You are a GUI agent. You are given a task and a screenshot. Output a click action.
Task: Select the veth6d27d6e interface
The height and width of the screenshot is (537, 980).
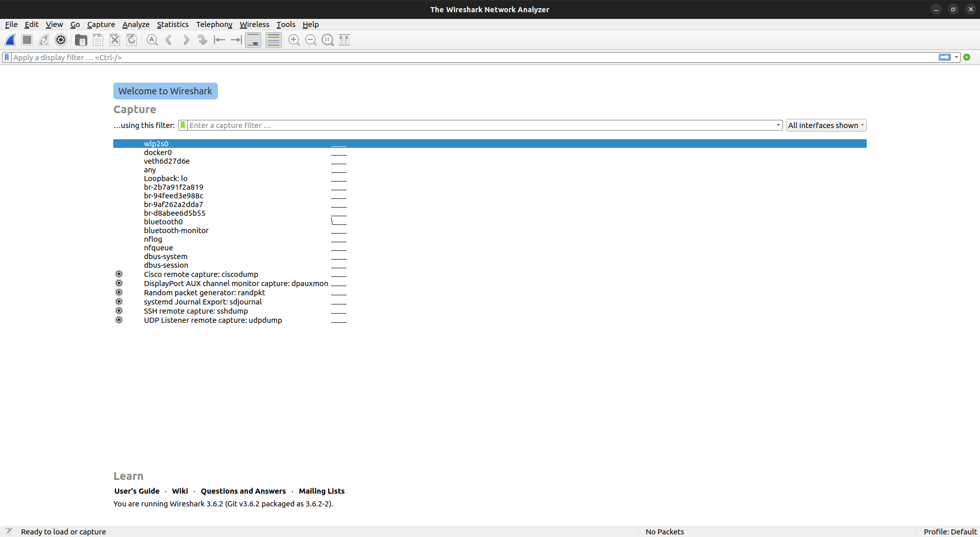pos(490,161)
